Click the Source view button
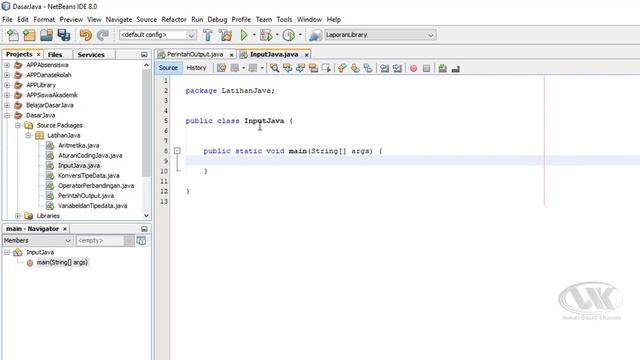Screen dimensions: 640x360 [168, 68]
